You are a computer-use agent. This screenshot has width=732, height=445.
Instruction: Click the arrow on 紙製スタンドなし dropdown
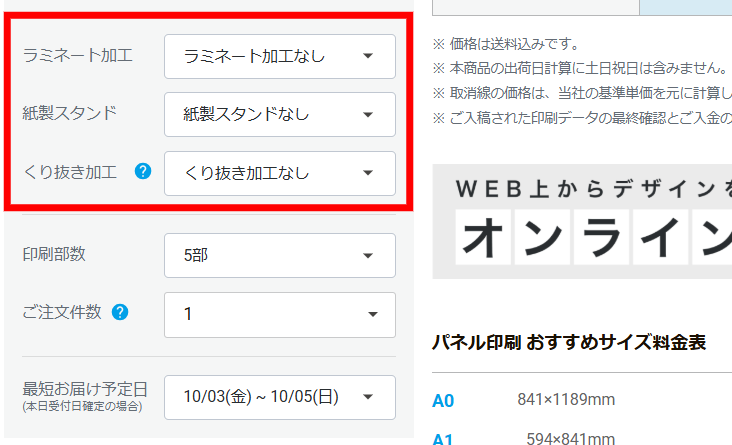point(368,114)
